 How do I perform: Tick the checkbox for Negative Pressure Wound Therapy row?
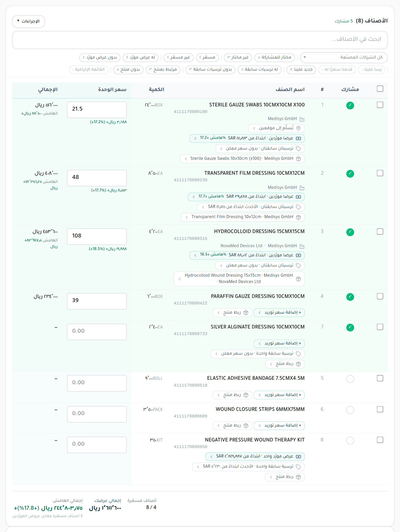380,440
